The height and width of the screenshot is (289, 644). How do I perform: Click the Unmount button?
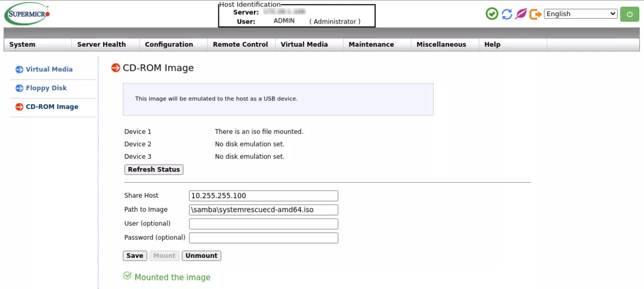tap(201, 256)
